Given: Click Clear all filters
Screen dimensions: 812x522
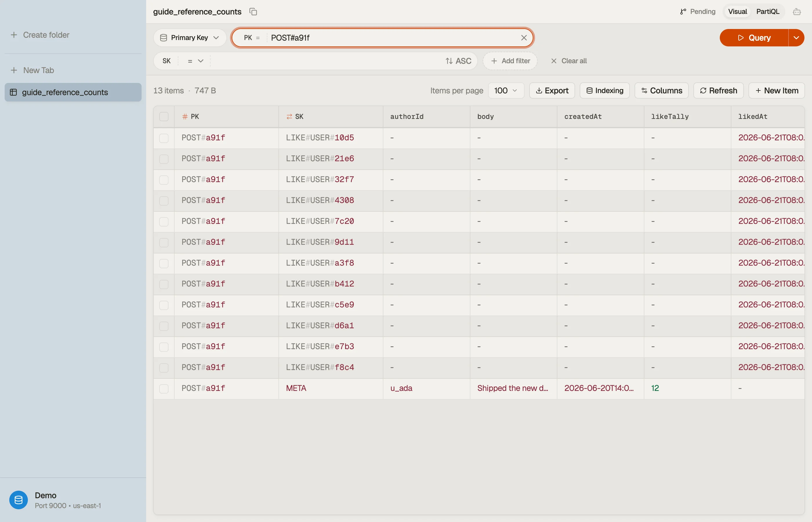Looking at the screenshot, I should (569, 61).
